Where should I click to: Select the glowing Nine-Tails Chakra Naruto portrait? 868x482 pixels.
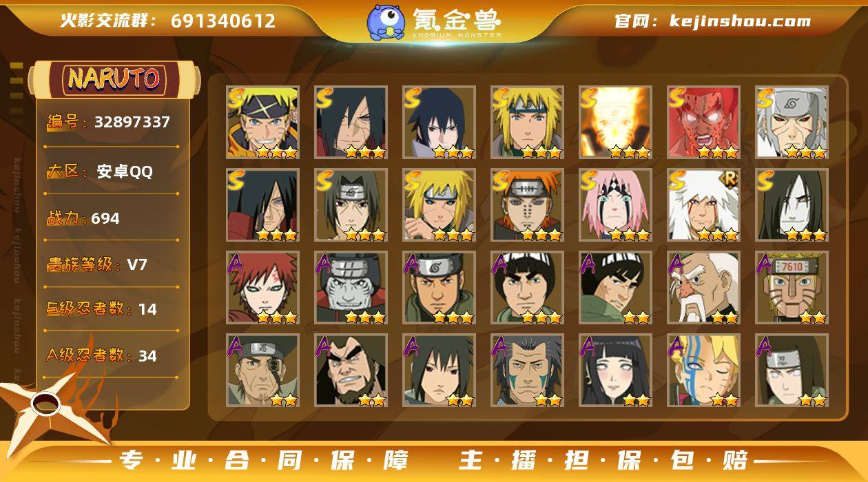[x=615, y=123]
